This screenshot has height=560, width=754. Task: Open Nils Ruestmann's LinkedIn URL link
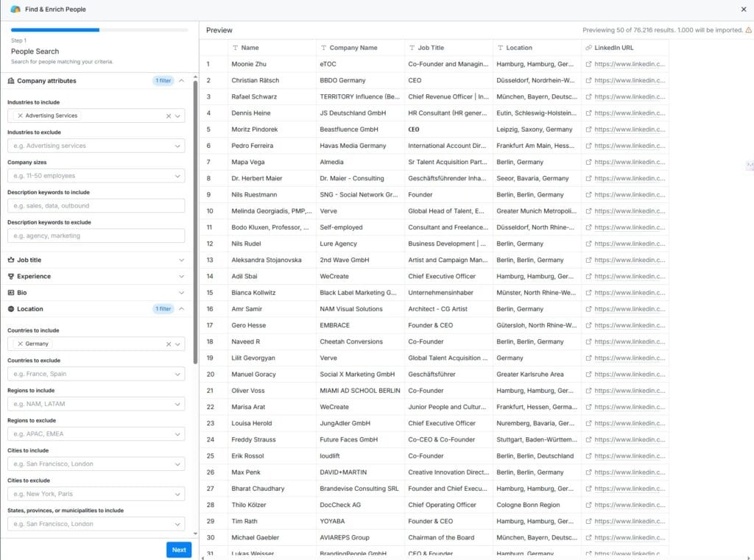(630, 195)
